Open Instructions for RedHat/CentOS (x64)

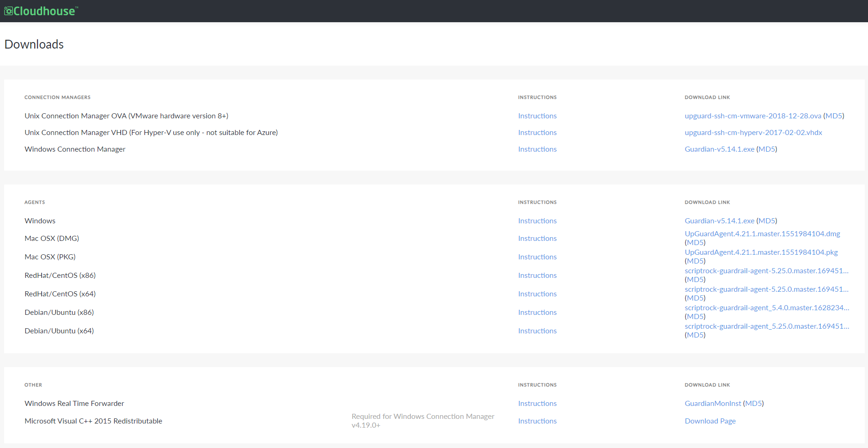click(x=537, y=294)
